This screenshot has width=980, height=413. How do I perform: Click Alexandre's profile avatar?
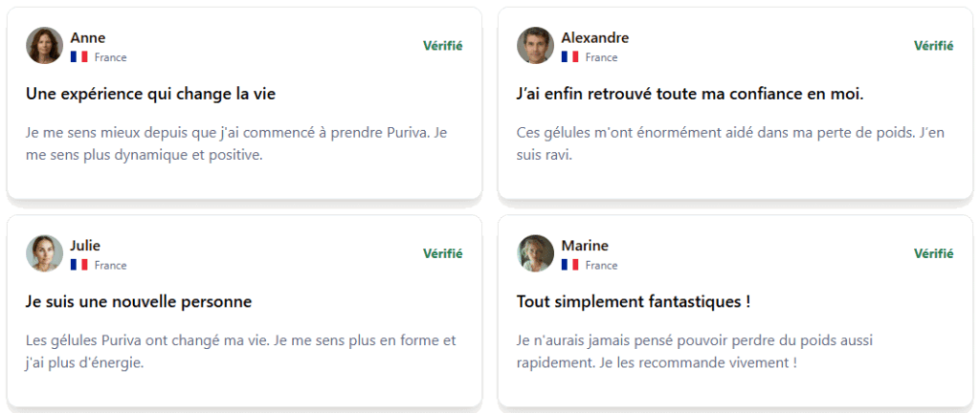point(536,46)
